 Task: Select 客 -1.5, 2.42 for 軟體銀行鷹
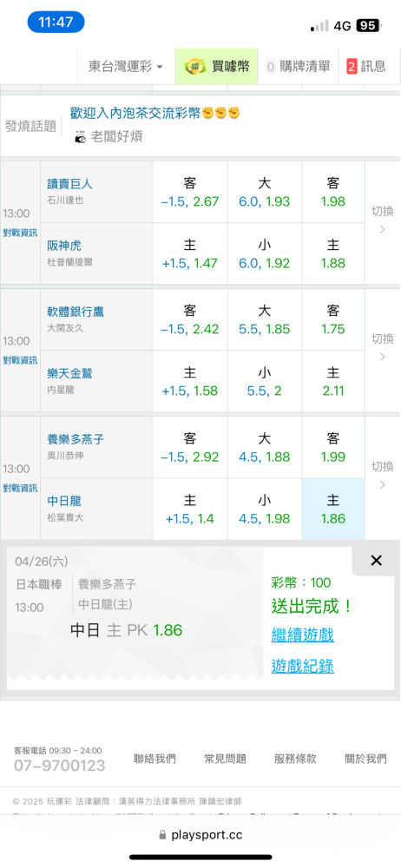190,320
